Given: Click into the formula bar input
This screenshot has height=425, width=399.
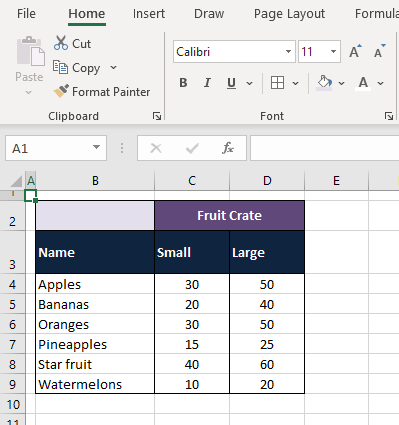Looking at the screenshot, I should click(325, 148).
